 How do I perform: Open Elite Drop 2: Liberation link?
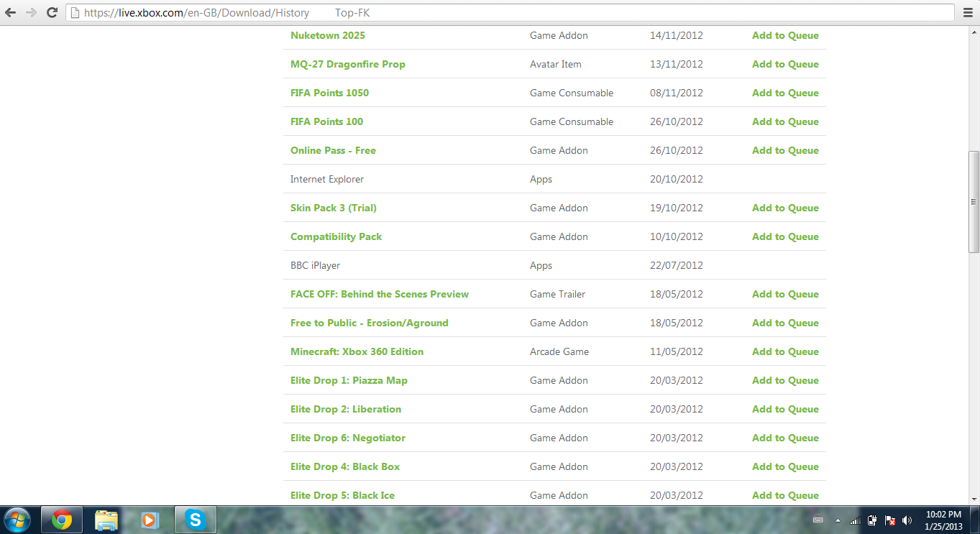click(x=346, y=409)
